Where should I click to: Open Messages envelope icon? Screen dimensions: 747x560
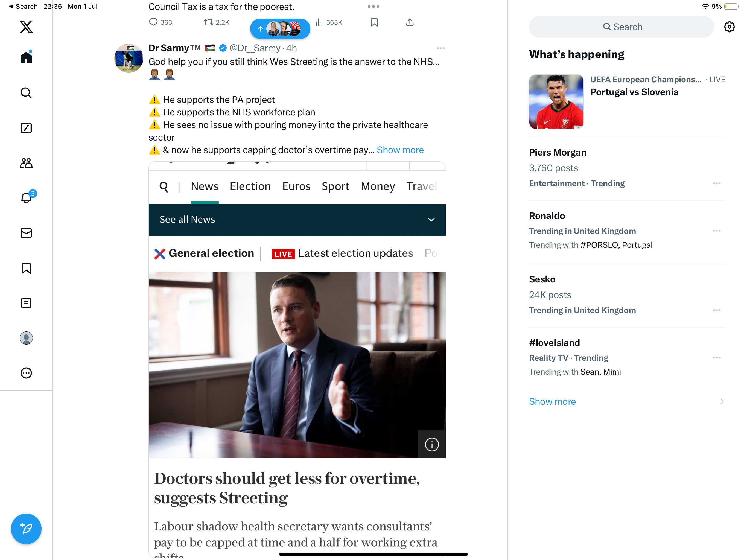tap(26, 233)
